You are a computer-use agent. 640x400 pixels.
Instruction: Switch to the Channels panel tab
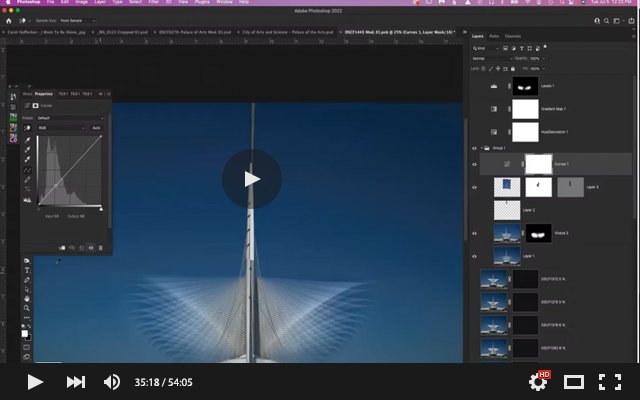click(x=513, y=36)
